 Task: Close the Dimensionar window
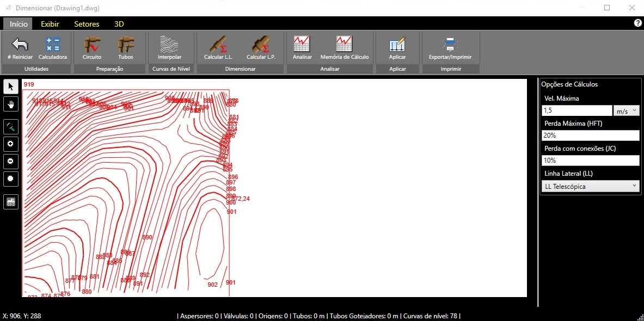pyautogui.click(x=631, y=8)
